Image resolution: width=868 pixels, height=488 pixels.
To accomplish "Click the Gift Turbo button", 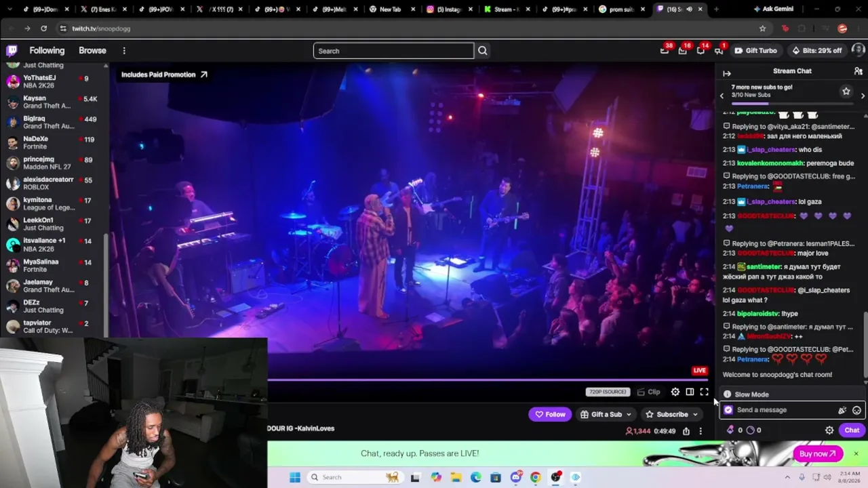I will pyautogui.click(x=756, y=51).
